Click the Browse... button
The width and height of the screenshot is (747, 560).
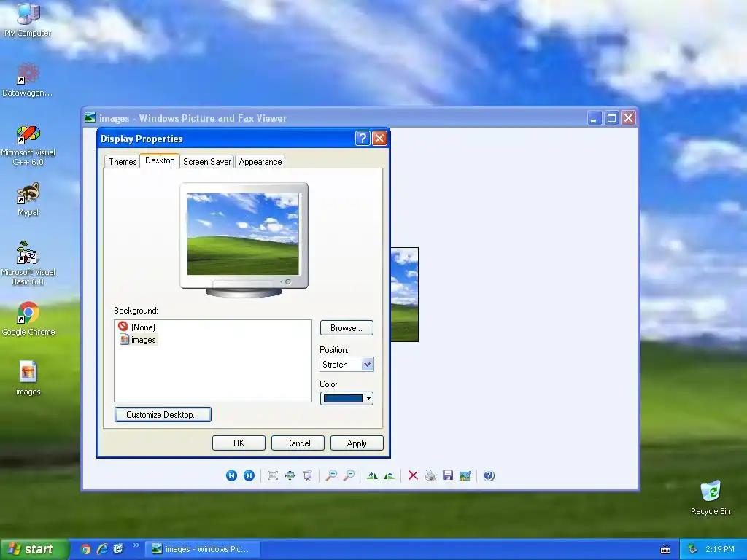pos(347,327)
